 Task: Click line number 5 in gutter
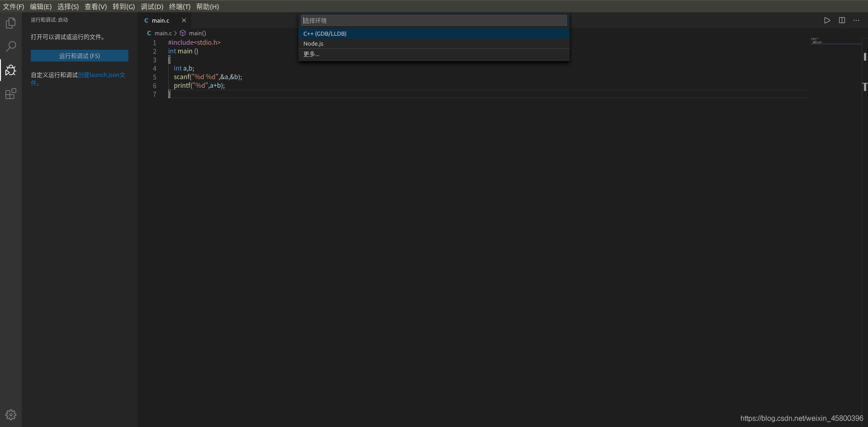tap(155, 77)
